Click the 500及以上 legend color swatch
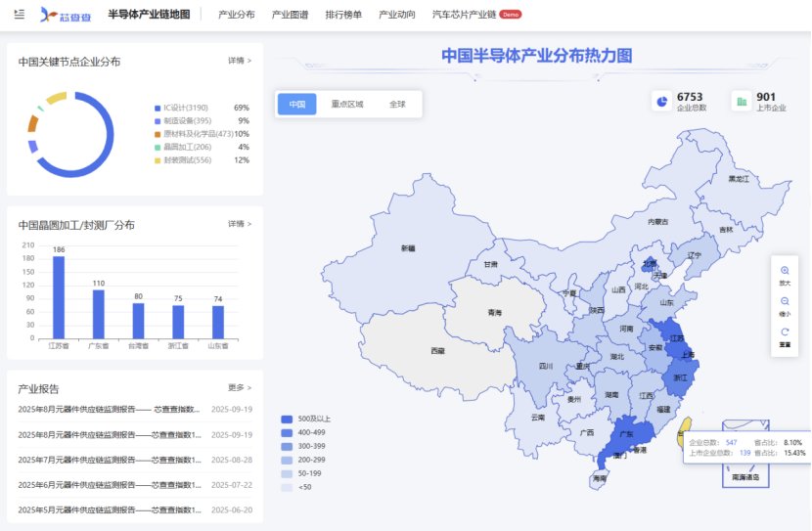The height and width of the screenshot is (531, 812). point(287,418)
